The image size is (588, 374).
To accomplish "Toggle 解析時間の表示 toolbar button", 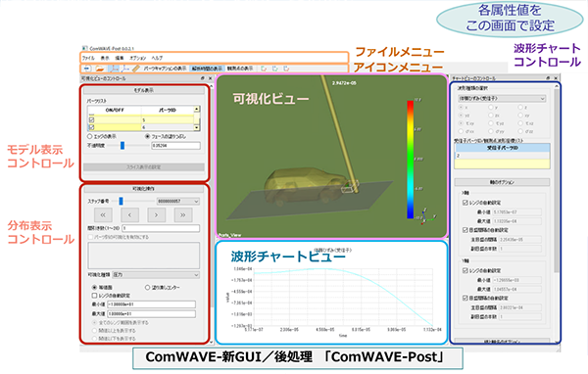I will tap(207, 69).
